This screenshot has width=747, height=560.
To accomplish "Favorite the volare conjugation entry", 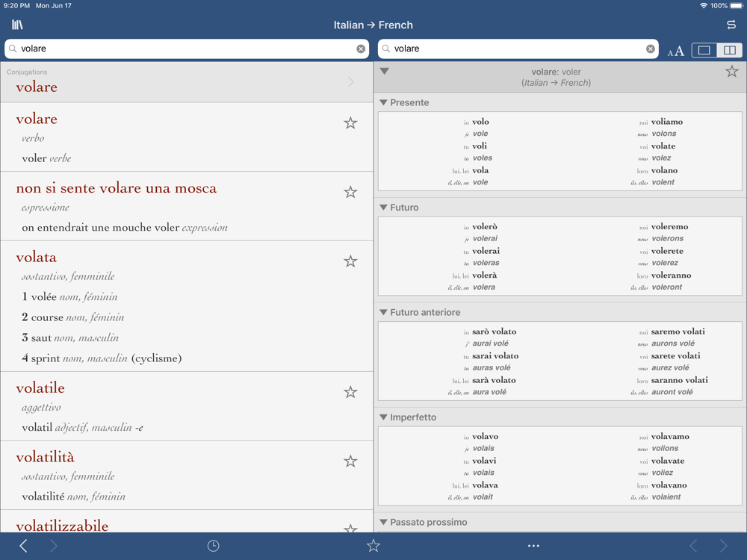I will pos(732,72).
